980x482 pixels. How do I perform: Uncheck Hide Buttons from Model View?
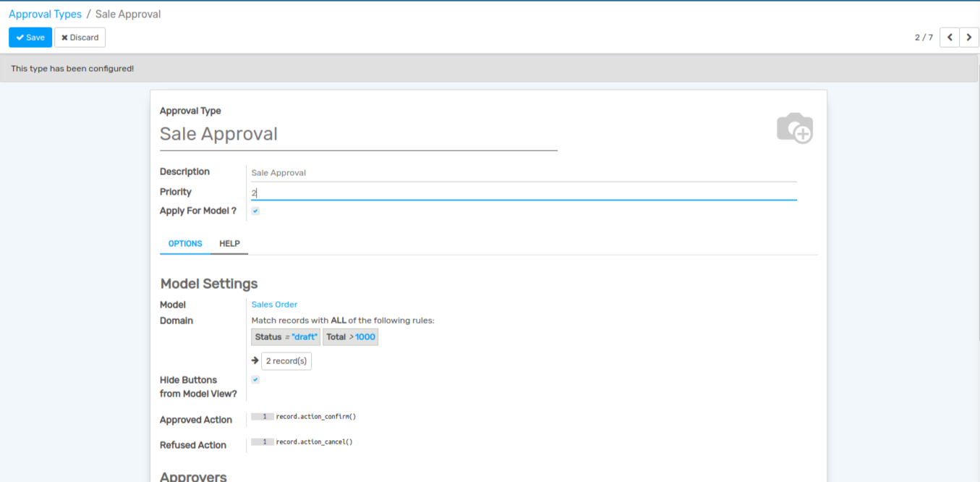point(255,379)
